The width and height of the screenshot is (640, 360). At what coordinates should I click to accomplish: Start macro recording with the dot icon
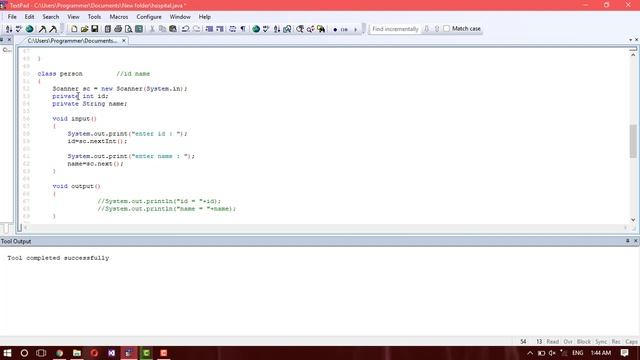pos(335,29)
